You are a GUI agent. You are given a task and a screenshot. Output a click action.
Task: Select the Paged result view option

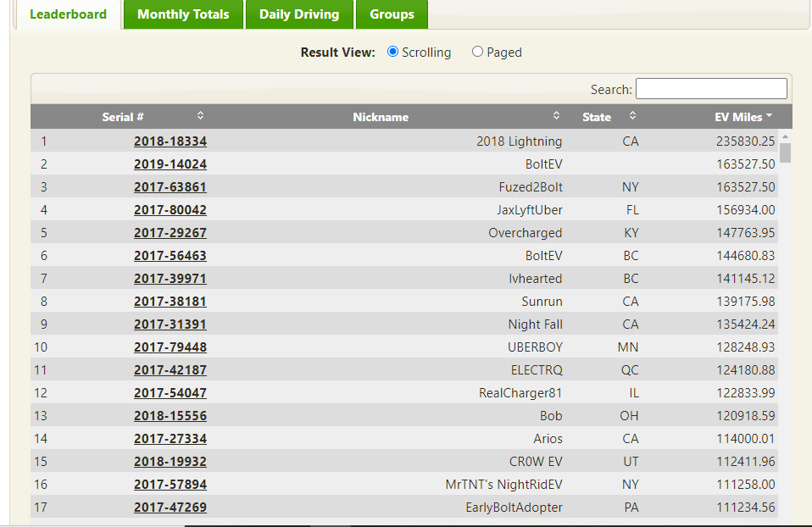click(x=477, y=52)
